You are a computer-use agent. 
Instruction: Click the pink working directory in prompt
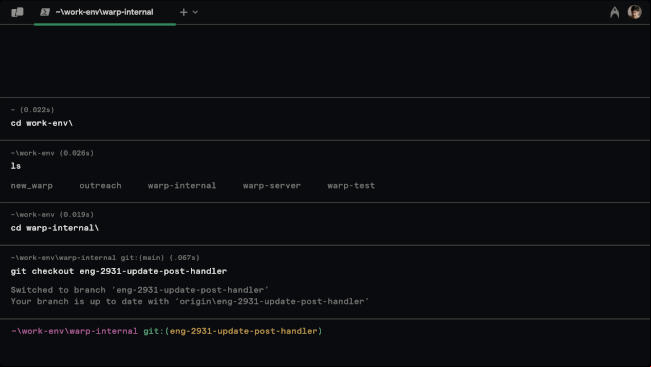point(74,331)
